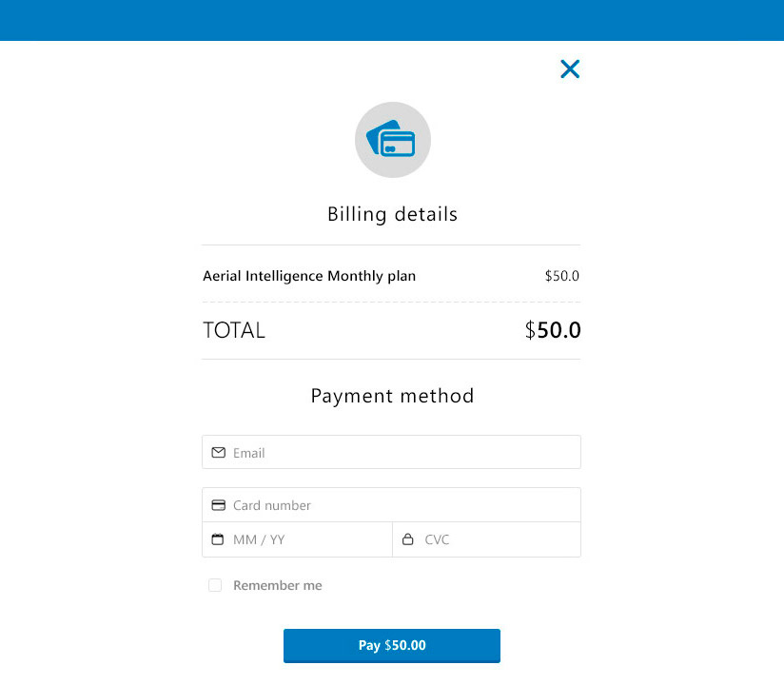Screen dimensions: 784x685
Task: Dismiss the payment dialog with the X
Action: 570,68
